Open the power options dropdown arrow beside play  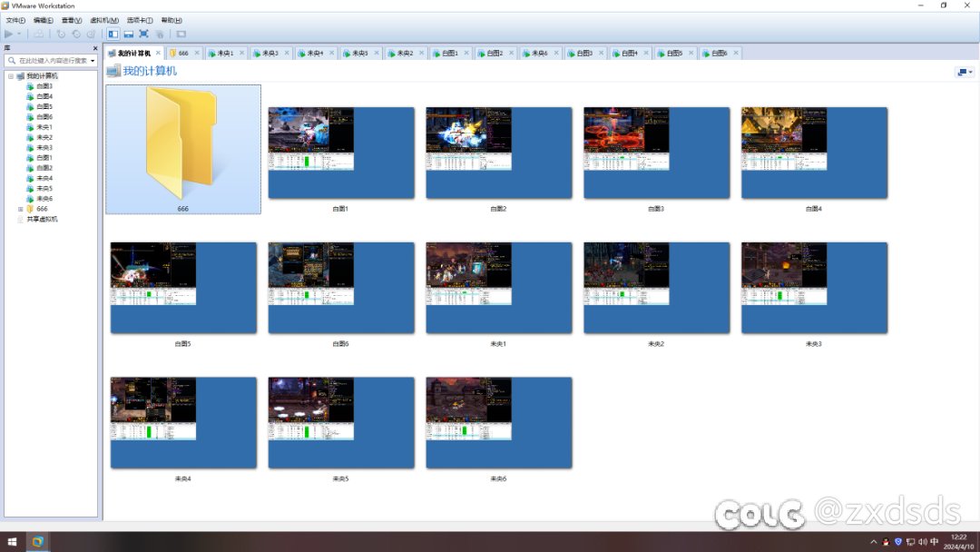coord(19,34)
